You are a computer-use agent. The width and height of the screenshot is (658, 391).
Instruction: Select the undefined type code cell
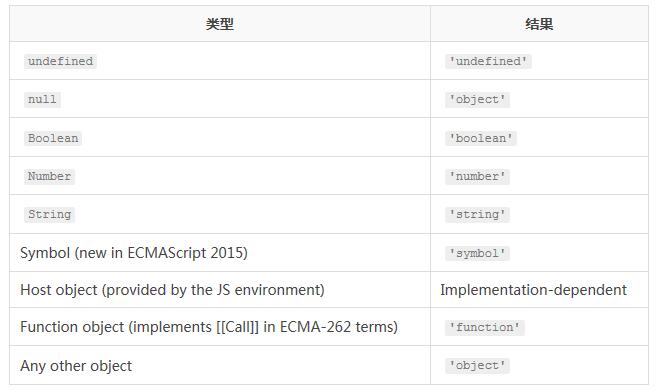point(60,61)
